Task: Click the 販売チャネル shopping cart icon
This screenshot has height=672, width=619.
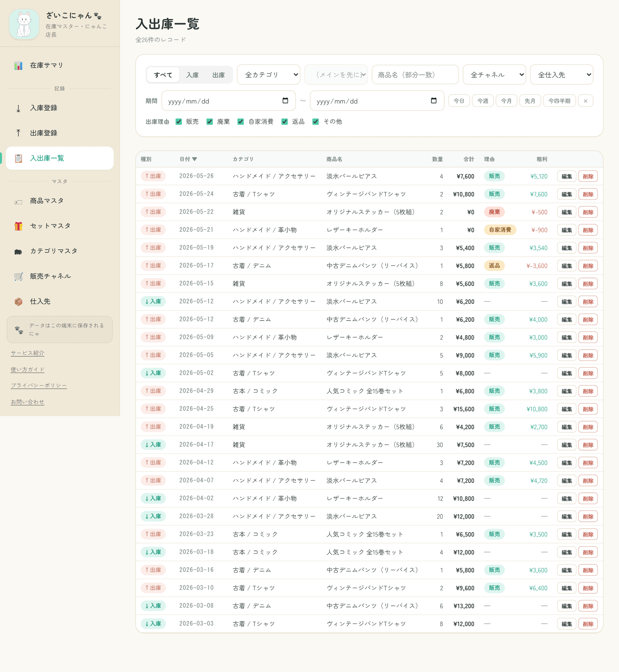Action: click(x=18, y=276)
